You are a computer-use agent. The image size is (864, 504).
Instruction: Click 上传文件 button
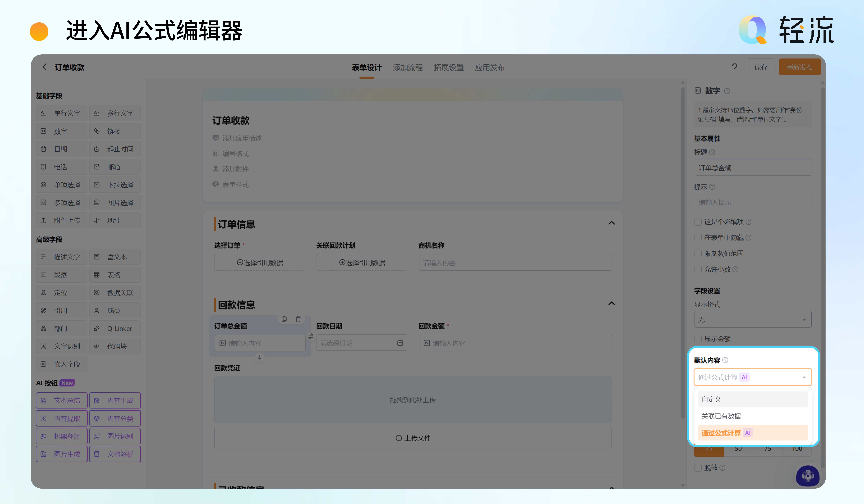point(413,438)
